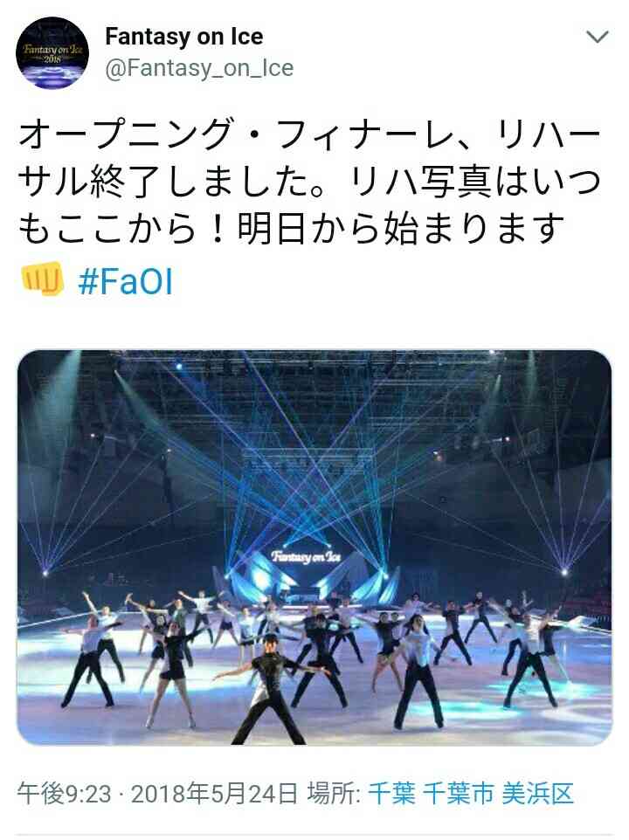This screenshot has height=840, width=629.
Task: Open the 美浜区 location link
Action: click(x=537, y=794)
